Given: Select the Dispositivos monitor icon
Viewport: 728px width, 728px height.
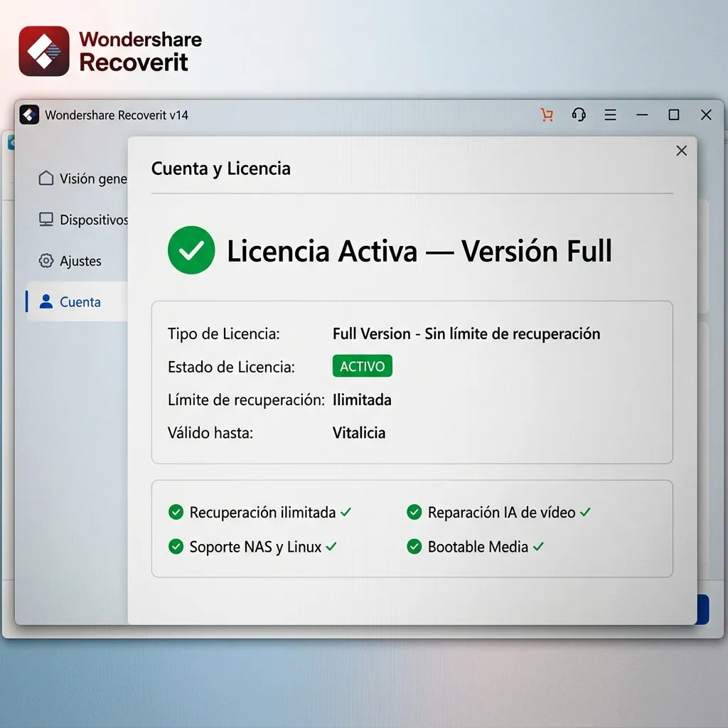Looking at the screenshot, I should (46, 219).
